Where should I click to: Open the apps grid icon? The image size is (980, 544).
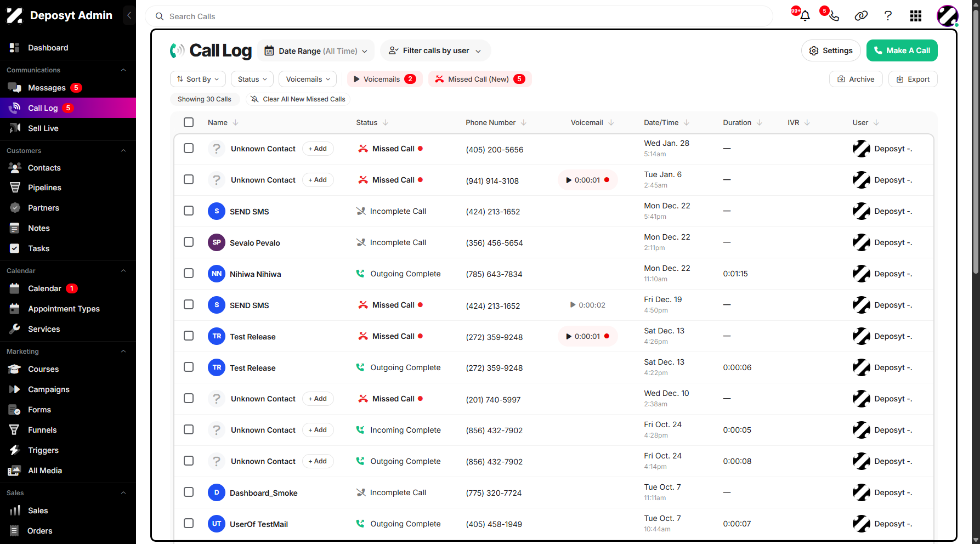(x=916, y=16)
